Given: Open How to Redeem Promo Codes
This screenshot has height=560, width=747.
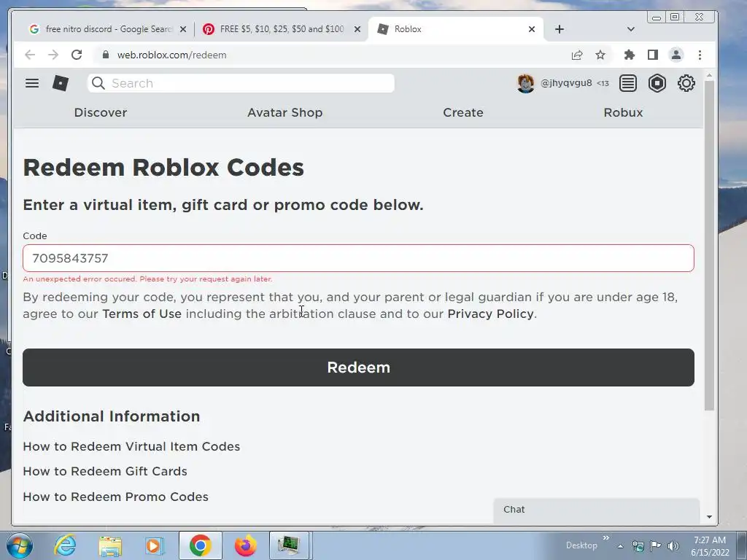Looking at the screenshot, I should 116,497.
